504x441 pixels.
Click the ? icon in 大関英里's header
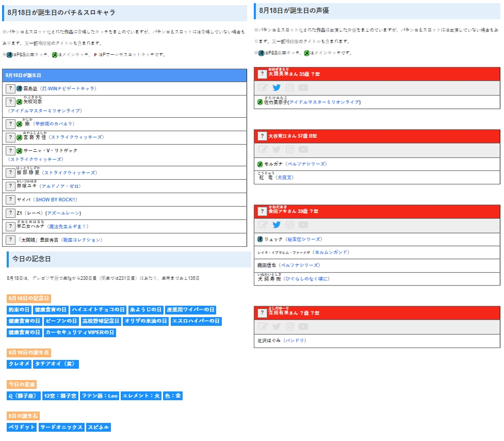click(x=262, y=74)
